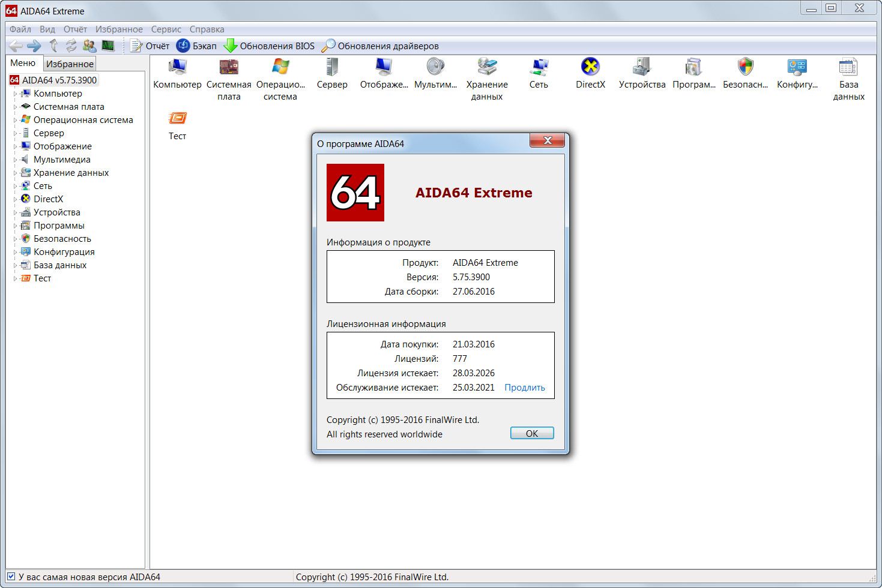Click the Продлить renewal link
Viewport: 882px width, 588px height.
click(524, 388)
